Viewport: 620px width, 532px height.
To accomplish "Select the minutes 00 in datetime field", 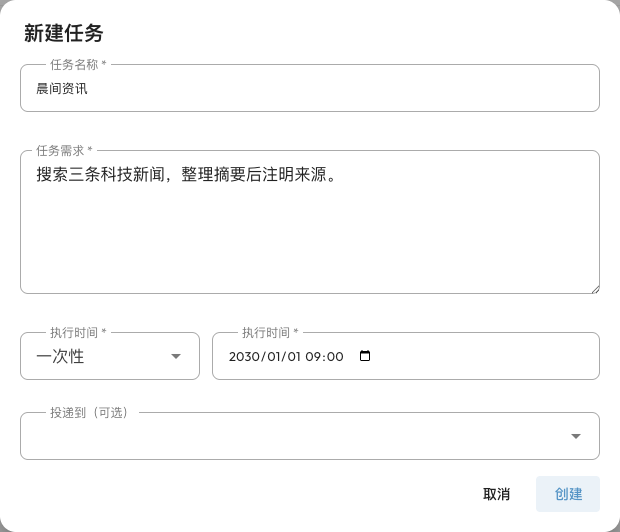I will [335, 357].
